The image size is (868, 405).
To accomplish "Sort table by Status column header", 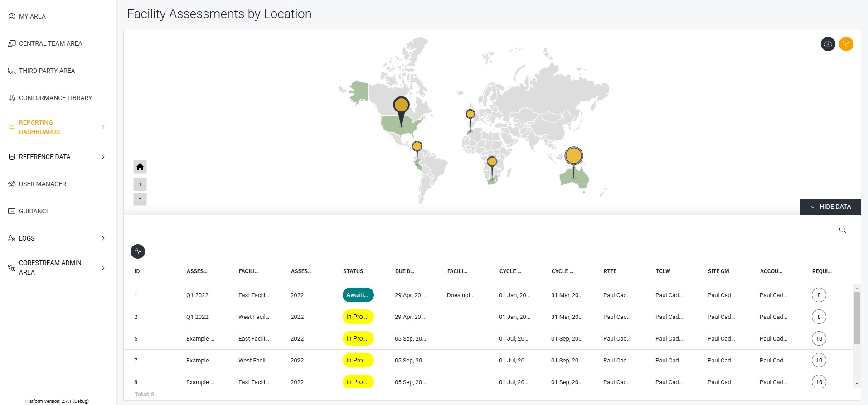I will tap(353, 271).
